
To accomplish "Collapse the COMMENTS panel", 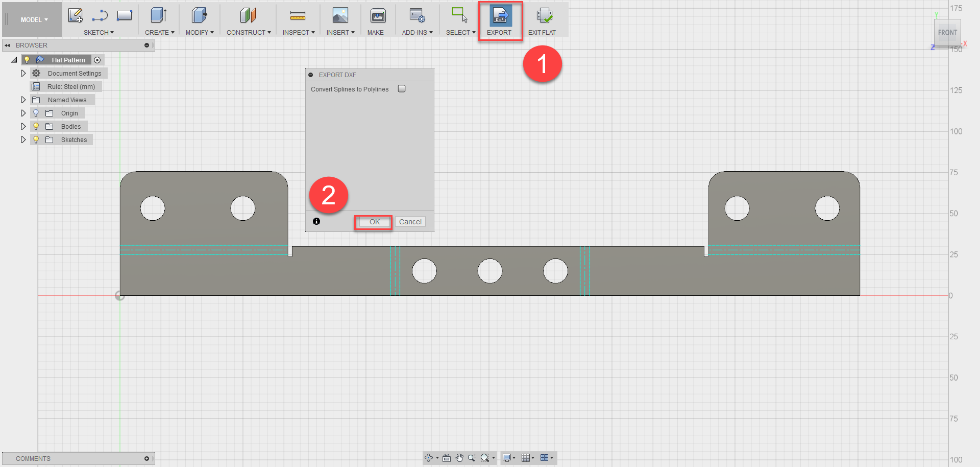I will pos(146,458).
